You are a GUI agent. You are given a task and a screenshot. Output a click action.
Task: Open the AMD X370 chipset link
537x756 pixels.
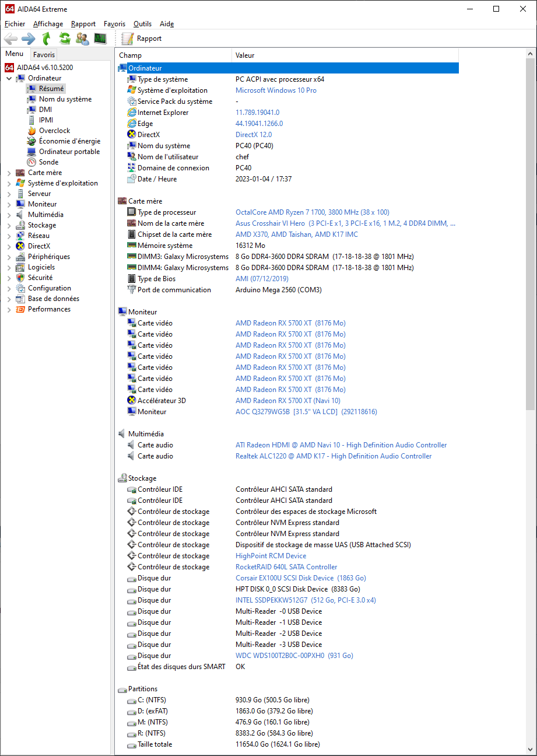pos(297,235)
